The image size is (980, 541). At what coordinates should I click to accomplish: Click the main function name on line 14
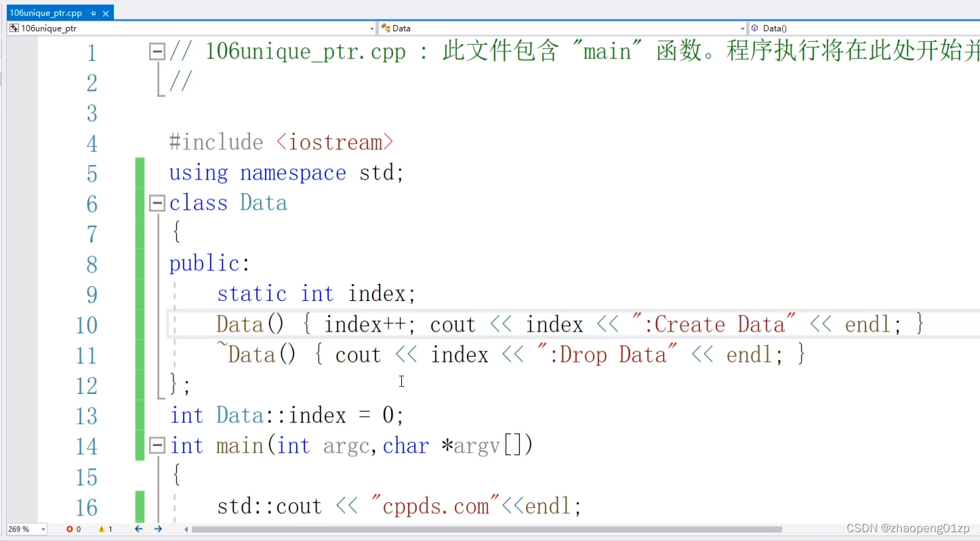point(240,445)
